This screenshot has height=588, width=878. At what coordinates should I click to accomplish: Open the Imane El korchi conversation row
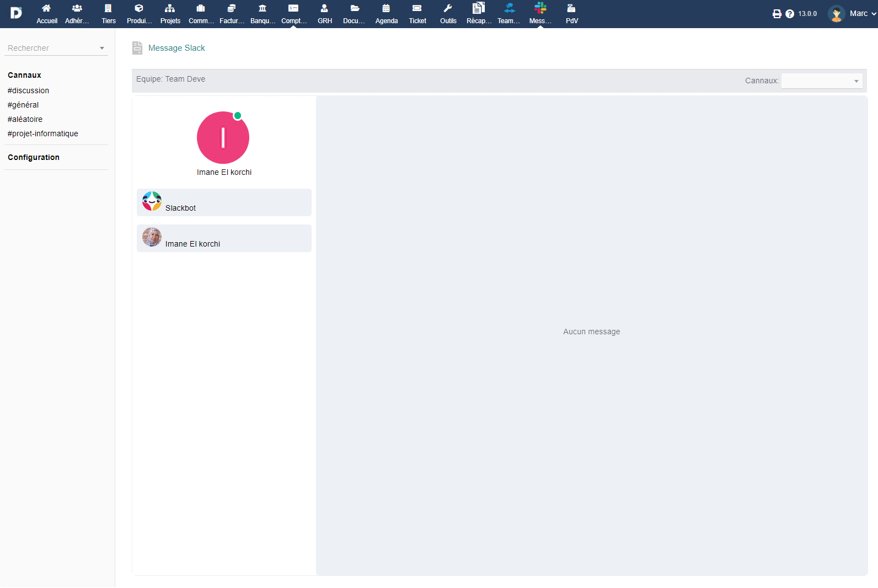click(x=224, y=238)
